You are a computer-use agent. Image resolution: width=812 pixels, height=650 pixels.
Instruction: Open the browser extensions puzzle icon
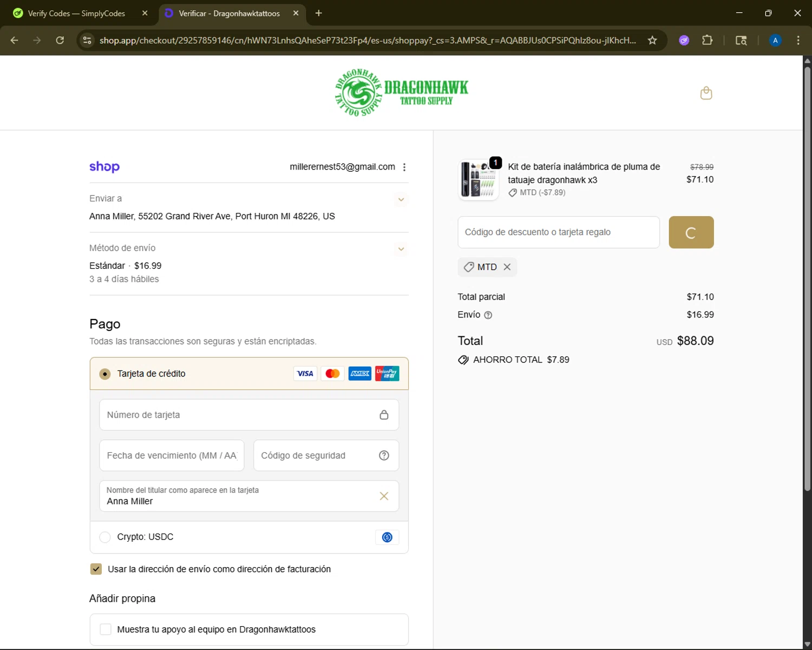click(707, 40)
